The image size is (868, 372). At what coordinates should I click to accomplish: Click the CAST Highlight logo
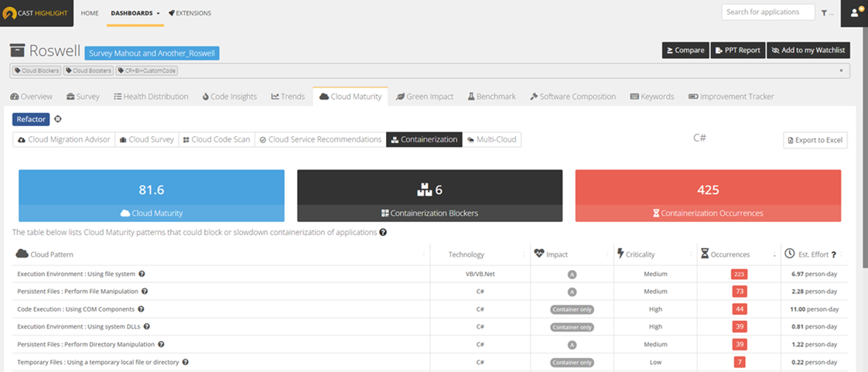36,12
